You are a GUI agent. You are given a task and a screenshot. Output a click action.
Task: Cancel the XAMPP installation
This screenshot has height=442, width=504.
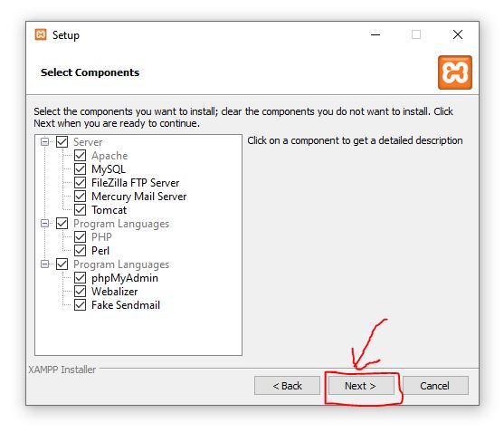click(435, 385)
